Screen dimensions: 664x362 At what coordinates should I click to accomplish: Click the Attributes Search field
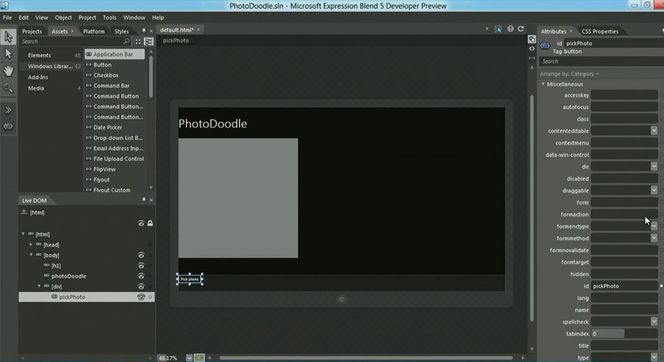[x=601, y=61]
